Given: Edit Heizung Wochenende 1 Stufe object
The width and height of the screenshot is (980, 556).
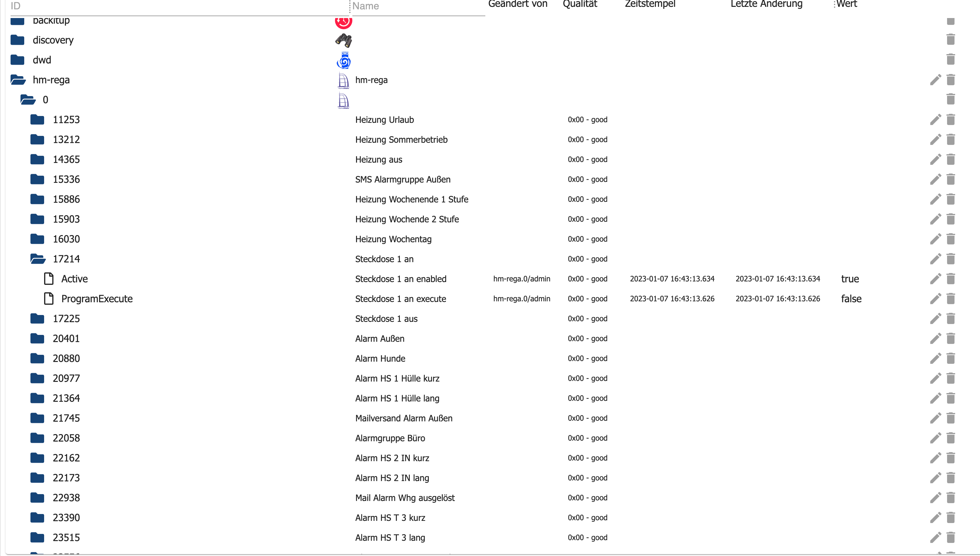Looking at the screenshot, I should pyautogui.click(x=935, y=199).
